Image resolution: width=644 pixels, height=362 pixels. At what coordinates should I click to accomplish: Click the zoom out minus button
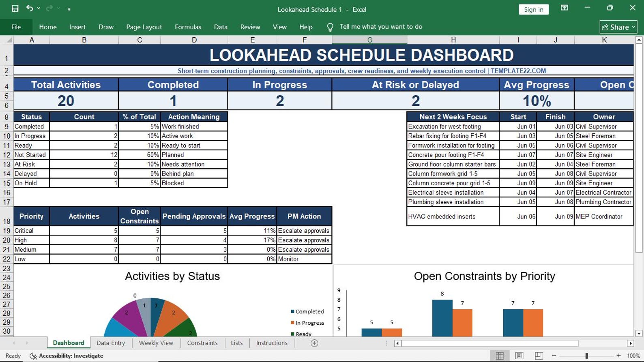554,356
